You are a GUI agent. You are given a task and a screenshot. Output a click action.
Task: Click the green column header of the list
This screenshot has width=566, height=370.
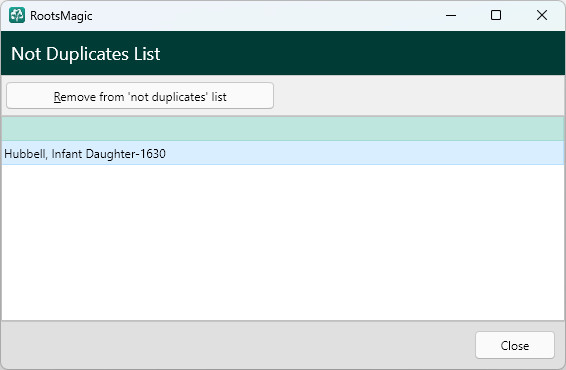[x=283, y=129]
